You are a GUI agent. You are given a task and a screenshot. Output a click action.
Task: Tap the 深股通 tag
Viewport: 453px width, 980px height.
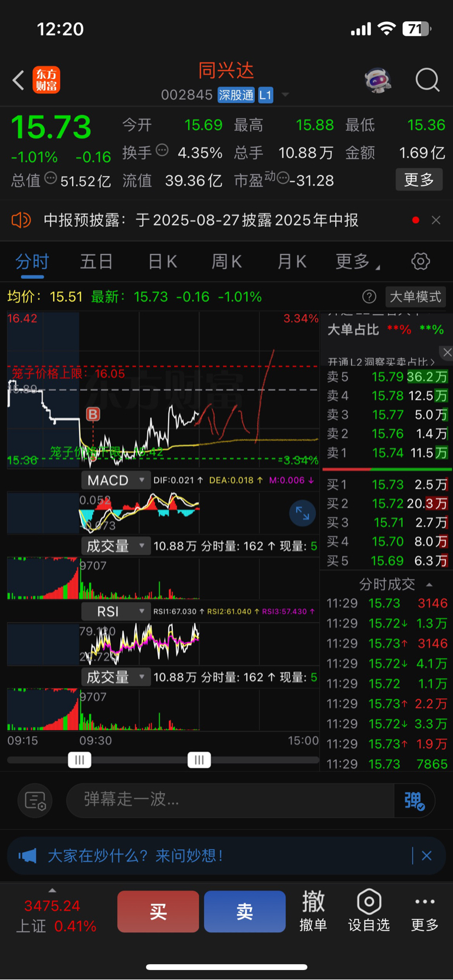click(x=236, y=95)
